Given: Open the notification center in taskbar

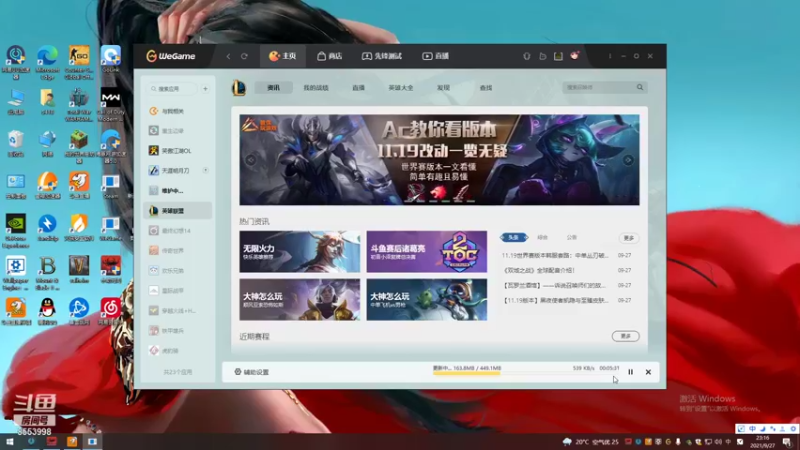Looking at the screenshot, I should pyautogui.click(x=787, y=442).
